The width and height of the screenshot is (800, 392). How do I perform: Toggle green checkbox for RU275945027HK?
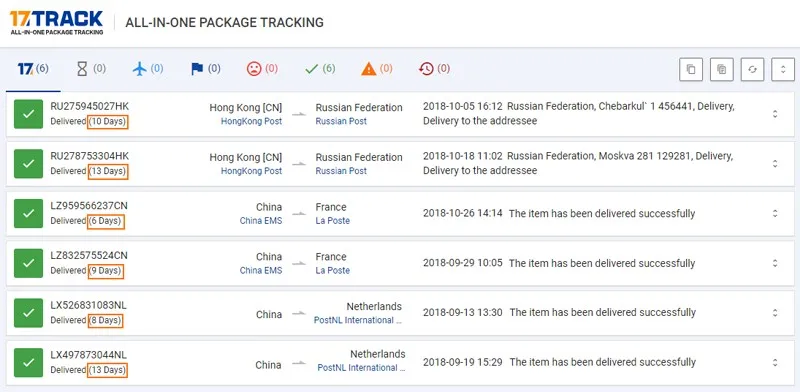pos(29,114)
